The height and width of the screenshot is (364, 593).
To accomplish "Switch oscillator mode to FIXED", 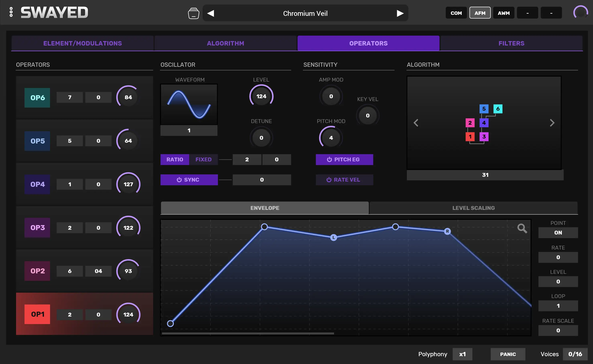I will (203, 159).
